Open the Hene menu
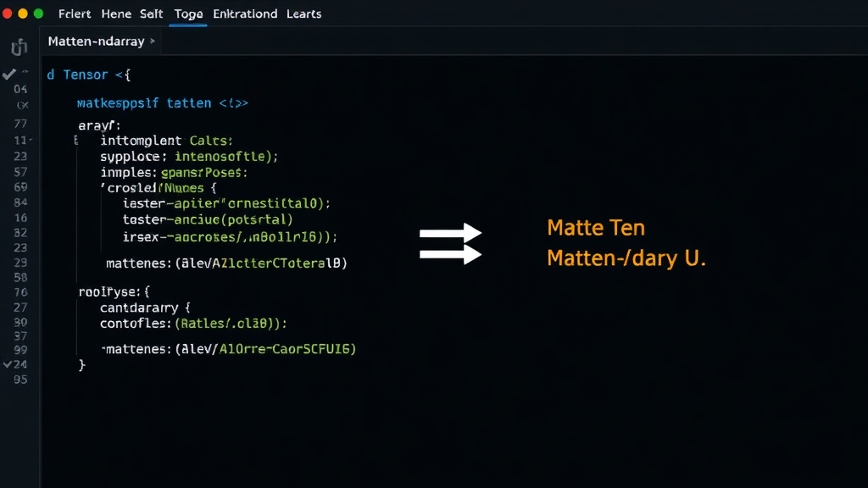868x488 pixels. pyautogui.click(x=116, y=14)
